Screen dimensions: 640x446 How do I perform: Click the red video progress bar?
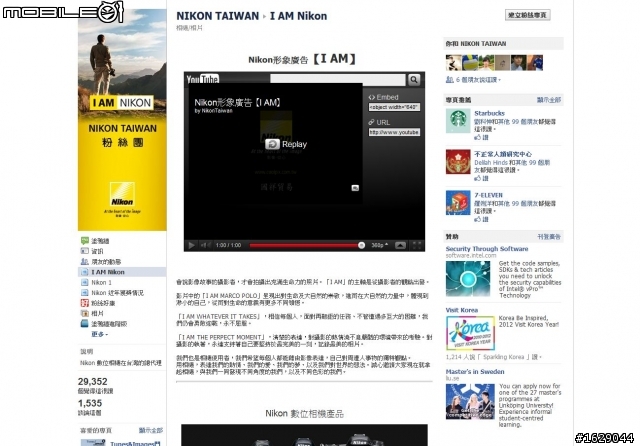click(304, 245)
